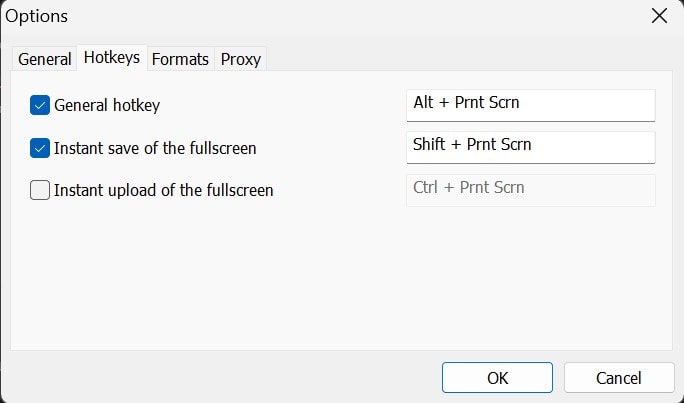Uncheck the General hotkey checkbox
684x403 pixels.
(x=40, y=105)
